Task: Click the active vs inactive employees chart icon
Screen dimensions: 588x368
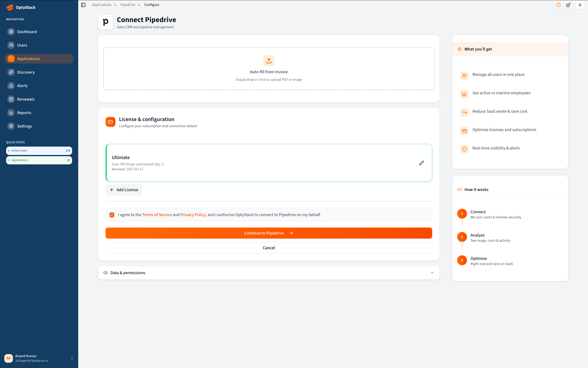Action: [464, 94]
